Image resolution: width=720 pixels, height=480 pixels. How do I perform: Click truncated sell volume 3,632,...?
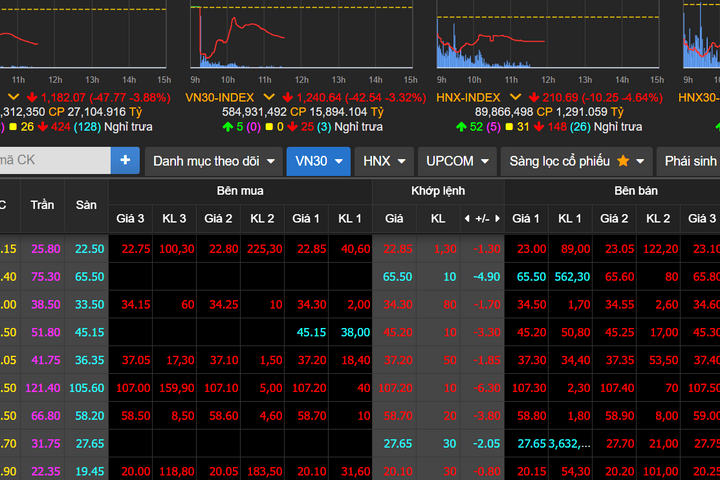569,444
